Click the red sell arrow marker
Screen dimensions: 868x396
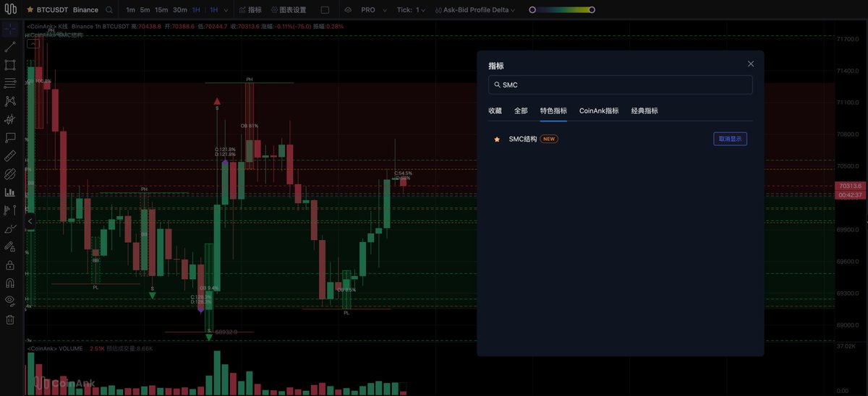217,101
